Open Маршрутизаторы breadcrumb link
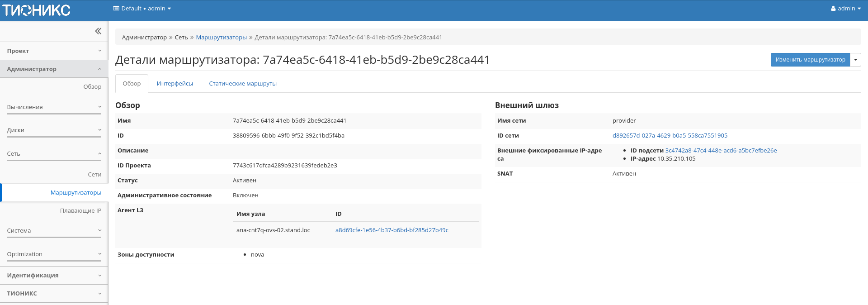 (x=221, y=38)
